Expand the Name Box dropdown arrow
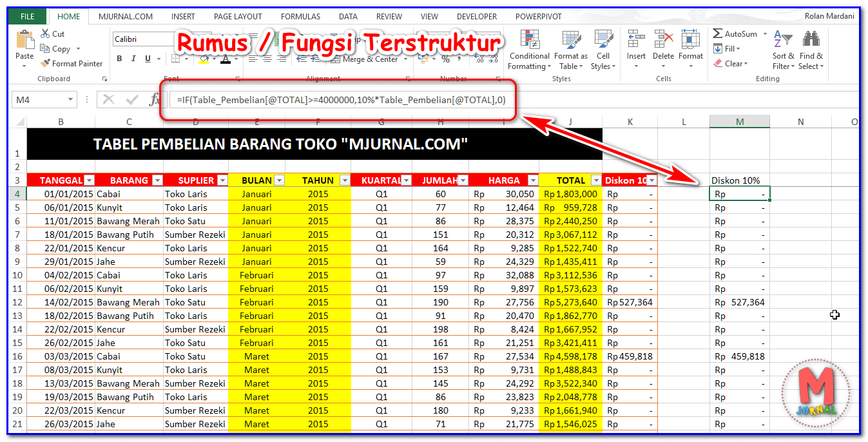868x442 pixels. (71, 100)
